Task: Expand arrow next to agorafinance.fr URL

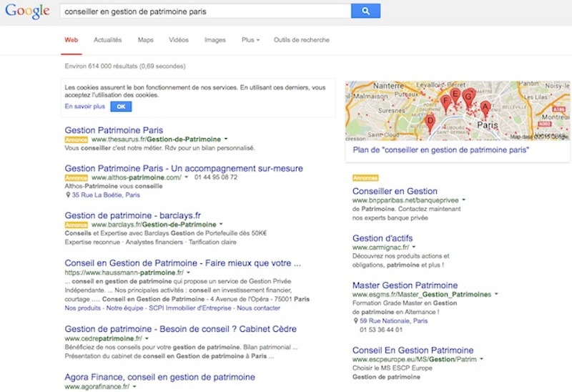Action: (x=134, y=386)
